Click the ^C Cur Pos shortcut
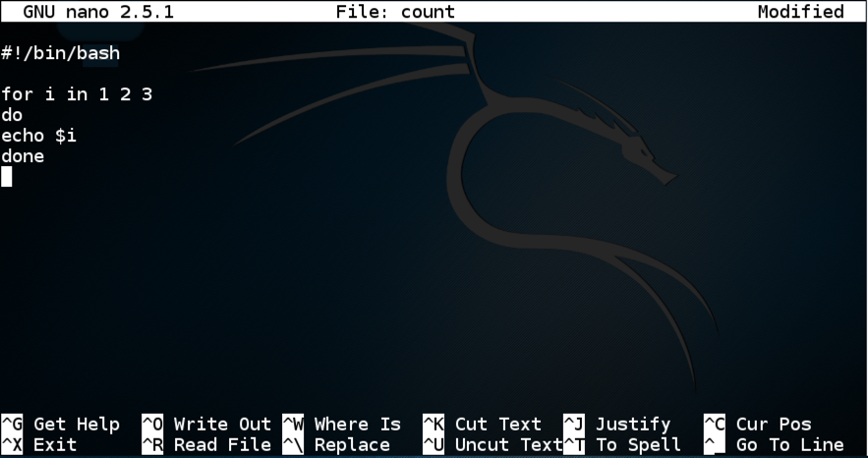This screenshot has height=458, width=868. click(758, 425)
